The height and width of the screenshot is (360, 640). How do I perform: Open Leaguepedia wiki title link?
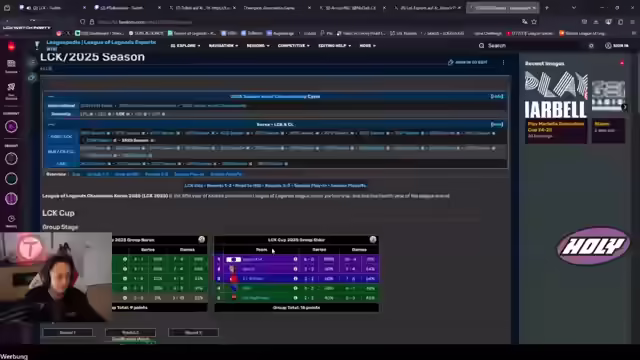[101, 42]
